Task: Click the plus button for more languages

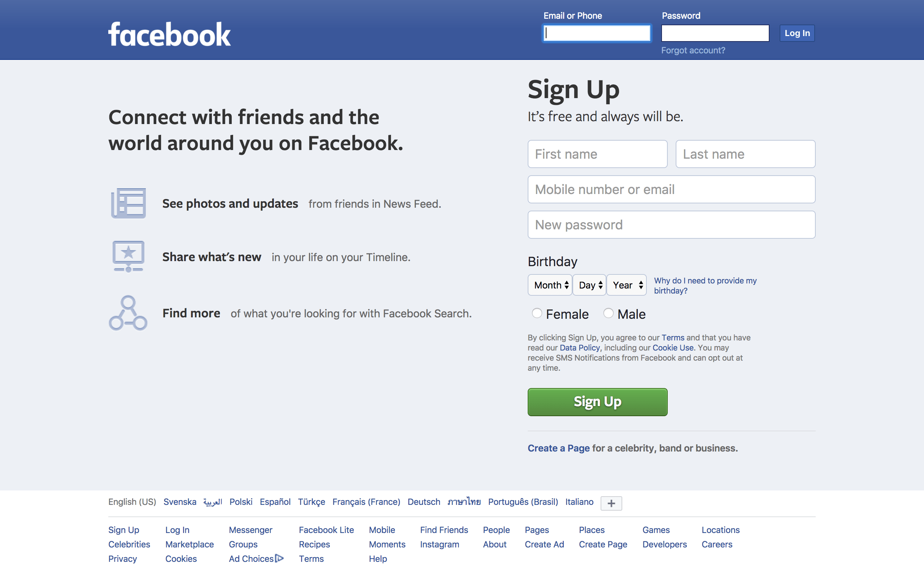Action: coord(611,503)
